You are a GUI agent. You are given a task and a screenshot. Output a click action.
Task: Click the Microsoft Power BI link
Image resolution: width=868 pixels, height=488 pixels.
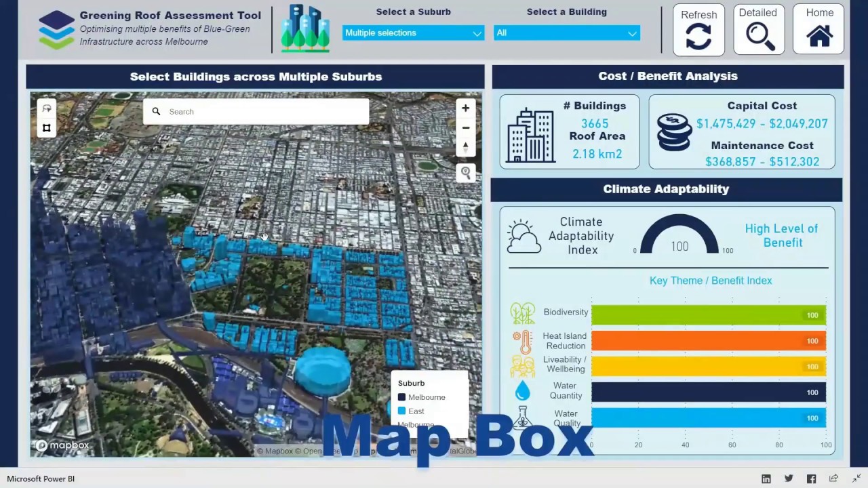41,479
